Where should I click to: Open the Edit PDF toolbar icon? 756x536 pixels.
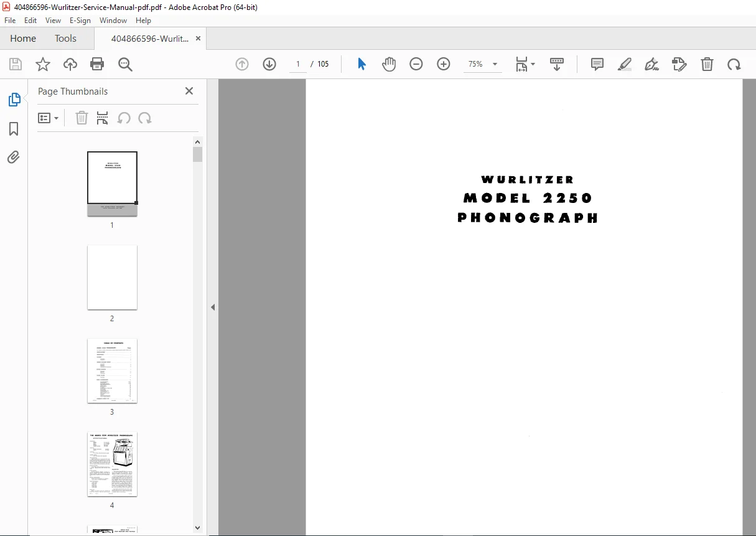[x=679, y=64]
